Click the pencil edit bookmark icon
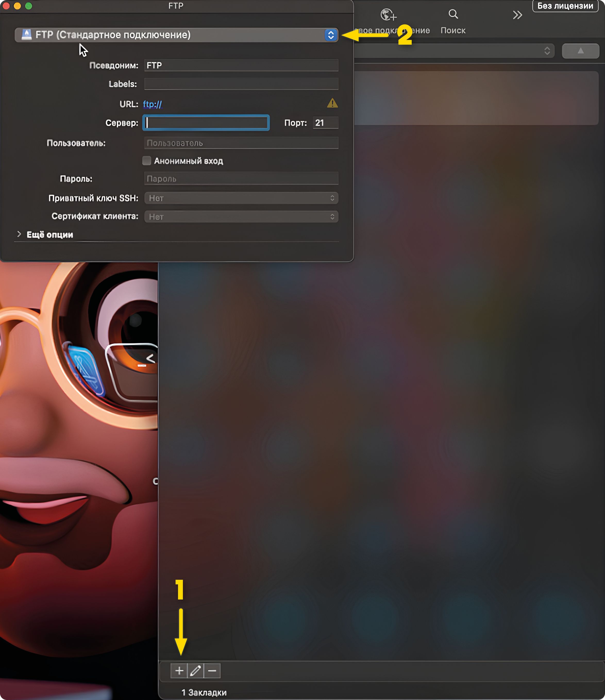The height and width of the screenshot is (700, 605). point(196,671)
